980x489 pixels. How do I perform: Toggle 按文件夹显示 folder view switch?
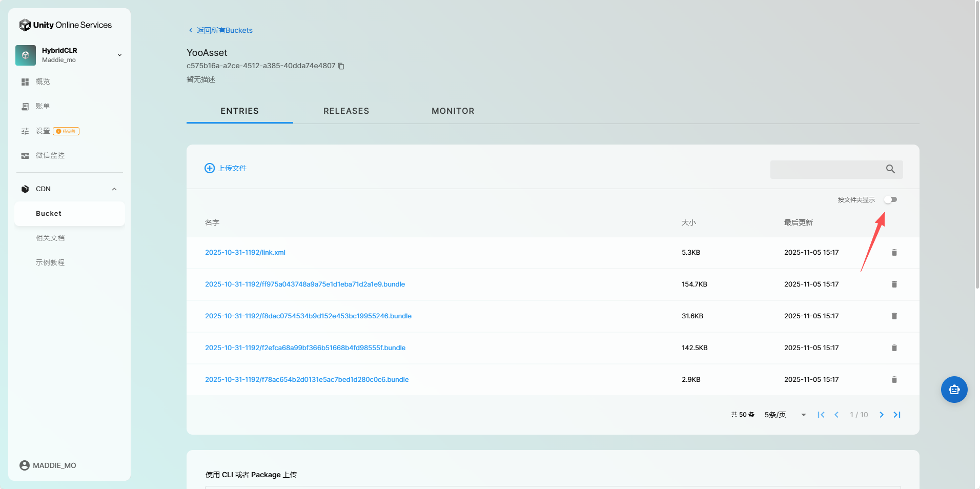(x=891, y=199)
